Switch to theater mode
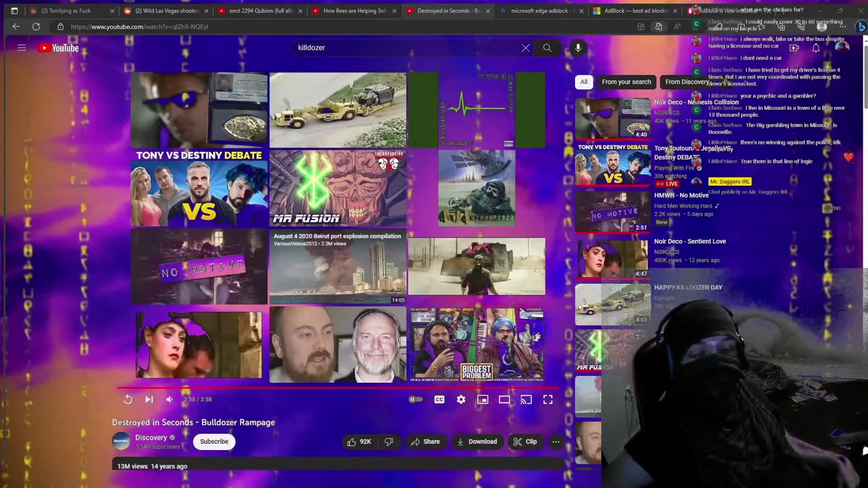The width and height of the screenshot is (868, 488). point(505,400)
